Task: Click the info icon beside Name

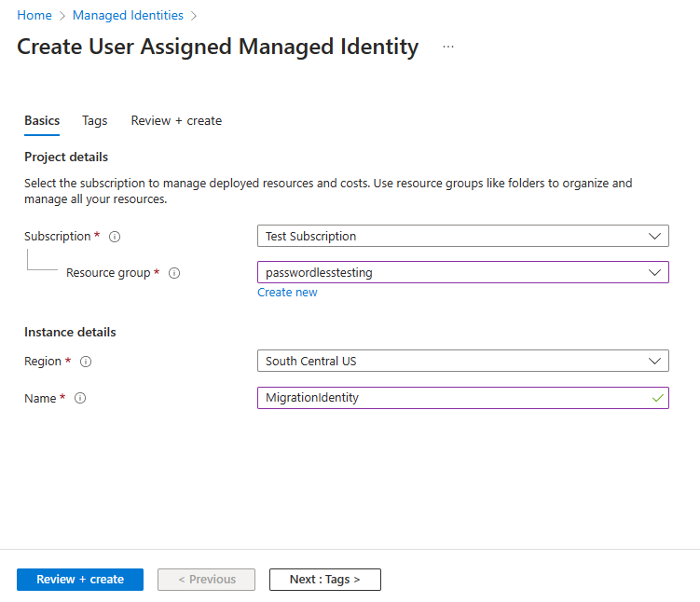Action: pos(80,398)
